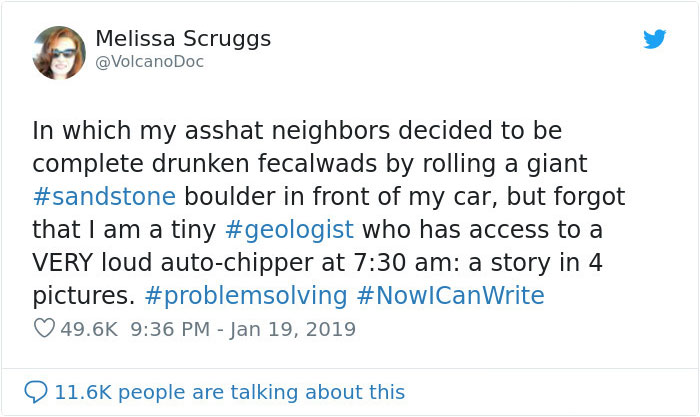Image resolution: width=700 pixels, height=417 pixels.
Task: Open the 9:36 PM time link
Action: point(154,328)
